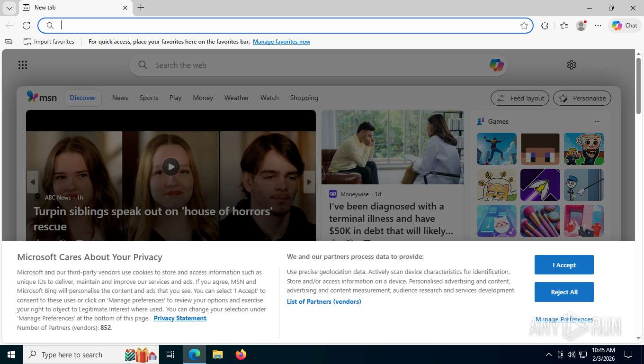This screenshot has height=364, width=644.
Task: Open the music tiles cat game thumbnail
Action: (x=497, y=221)
